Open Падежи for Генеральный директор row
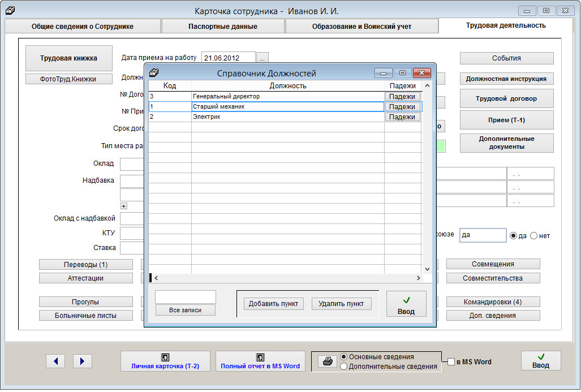 pos(402,97)
